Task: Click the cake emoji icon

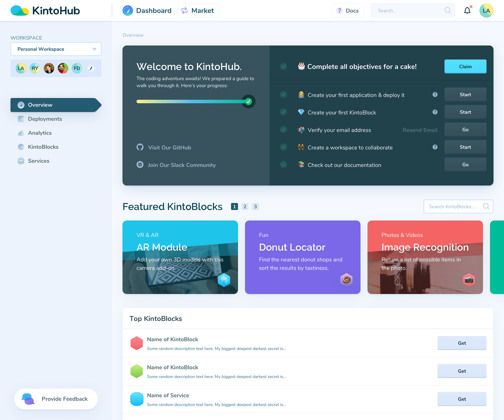Action: pos(301,66)
